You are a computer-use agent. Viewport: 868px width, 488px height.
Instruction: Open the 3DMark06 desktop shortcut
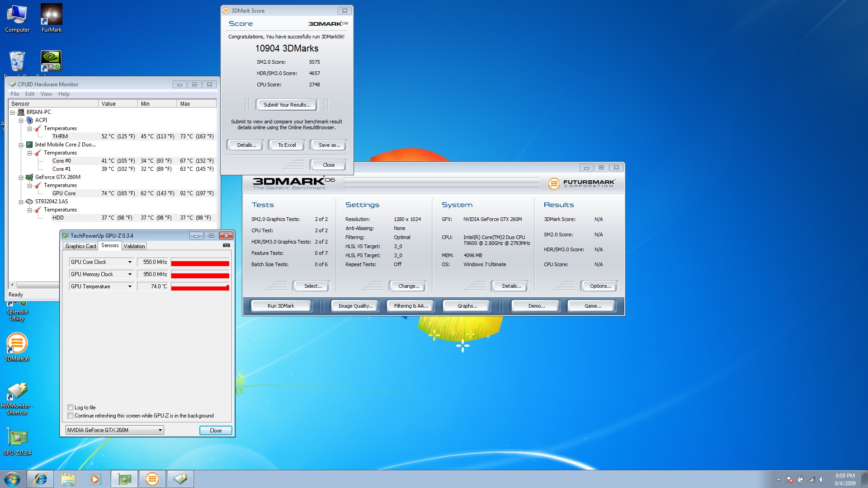pos(17,347)
